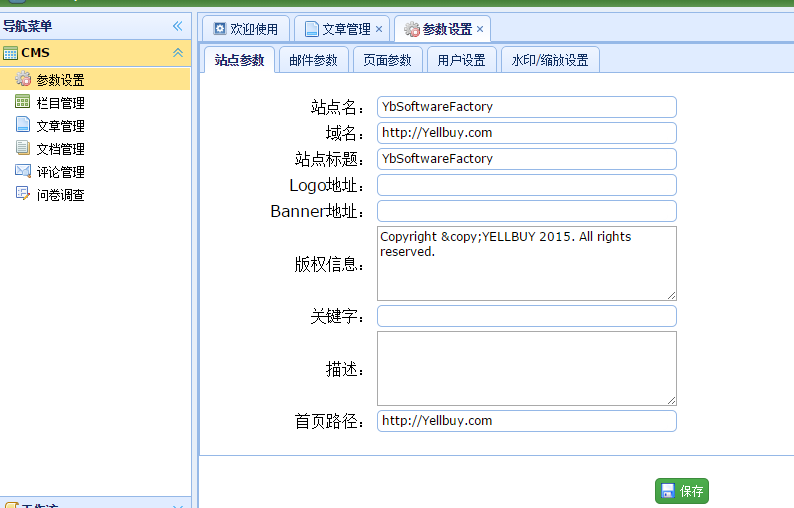Switch to the 欢迎使用 tab
The height and width of the screenshot is (508, 794).
point(246,30)
